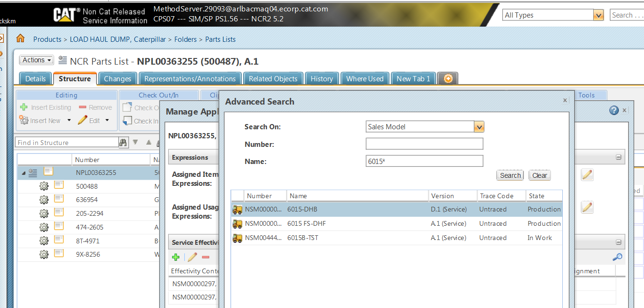This screenshot has width=644, height=308.
Task: Collapse the Expressions section
Action: point(618,157)
